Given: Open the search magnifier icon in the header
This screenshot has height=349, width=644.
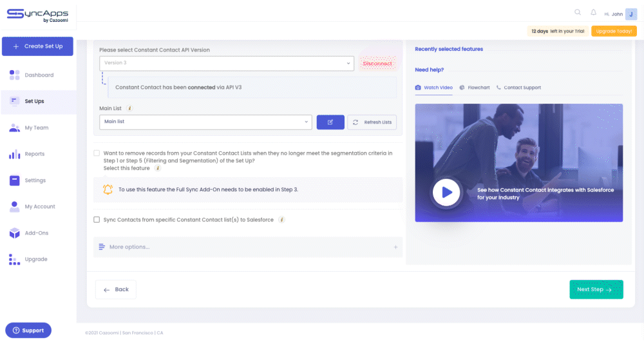Looking at the screenshot, I should [578, 12].
